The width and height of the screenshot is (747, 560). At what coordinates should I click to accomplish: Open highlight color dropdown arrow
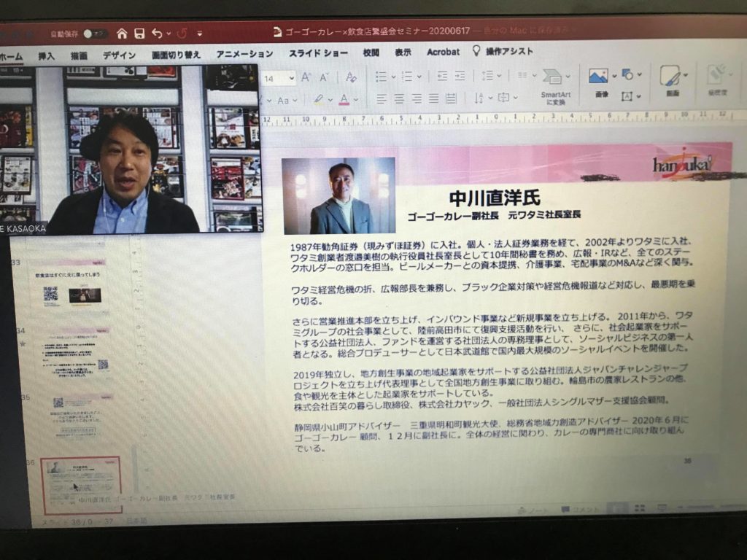(x=330, y=100)
